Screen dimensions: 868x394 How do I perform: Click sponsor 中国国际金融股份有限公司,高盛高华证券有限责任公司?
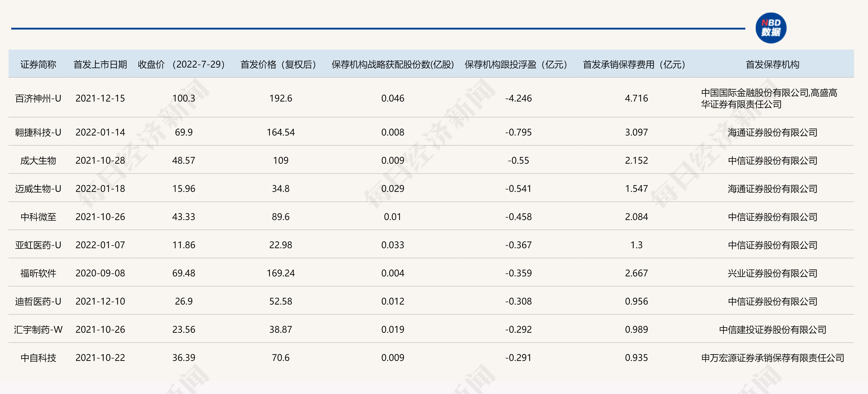coord(769,98)
